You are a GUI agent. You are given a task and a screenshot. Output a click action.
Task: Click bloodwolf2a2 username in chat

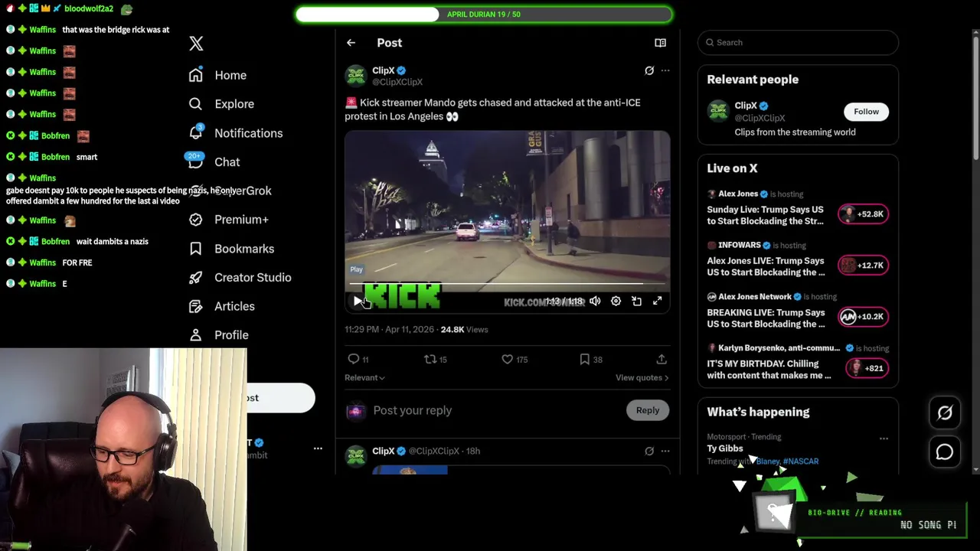click(x=89, y=8)
